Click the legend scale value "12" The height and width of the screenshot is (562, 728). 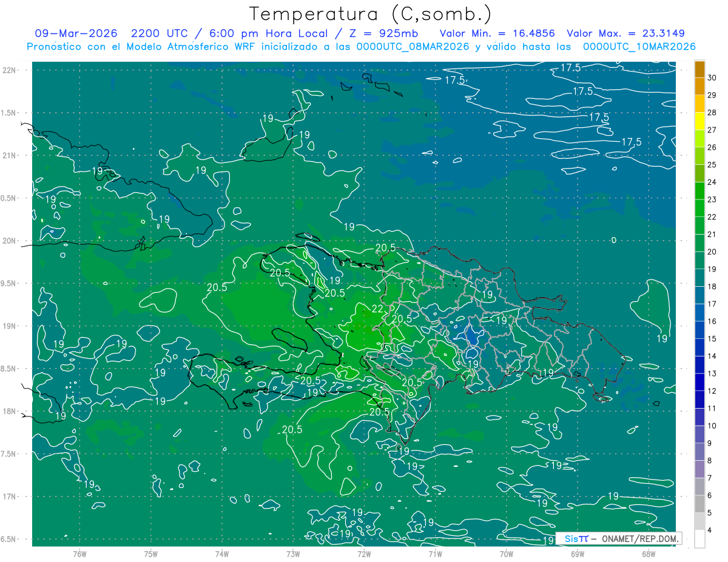712,390
